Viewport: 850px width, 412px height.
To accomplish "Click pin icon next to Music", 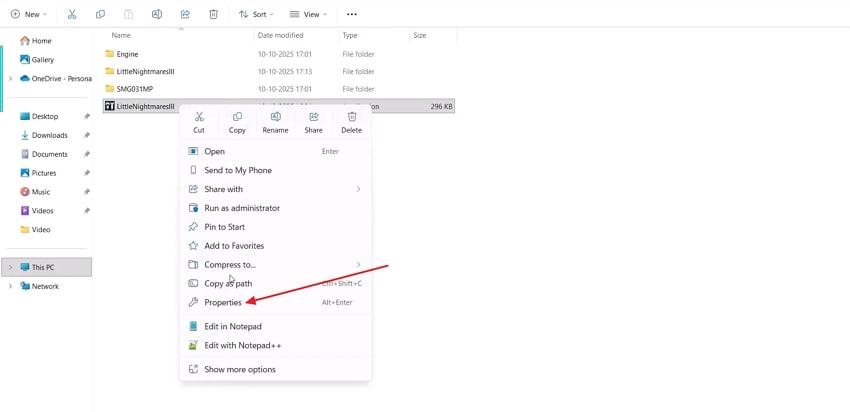I will pyautogui.click(x=87, y=192).
